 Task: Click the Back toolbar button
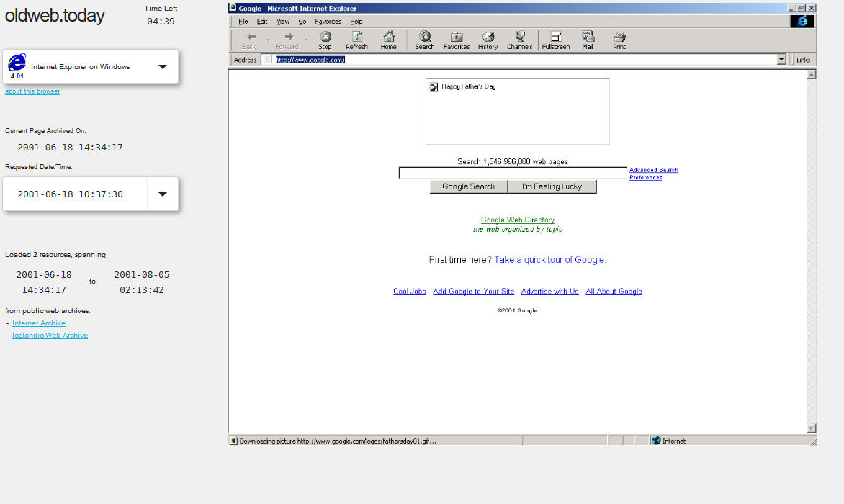point(249,40)
